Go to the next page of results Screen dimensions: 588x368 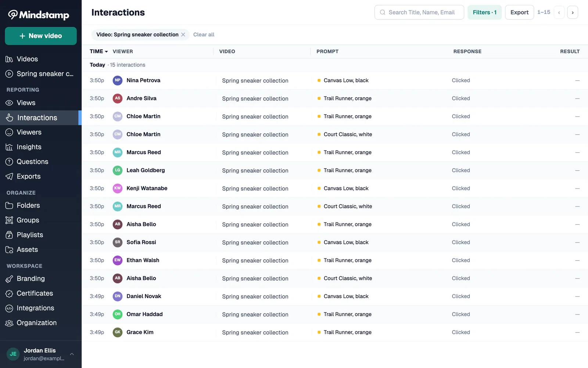(x=573, y=13)
